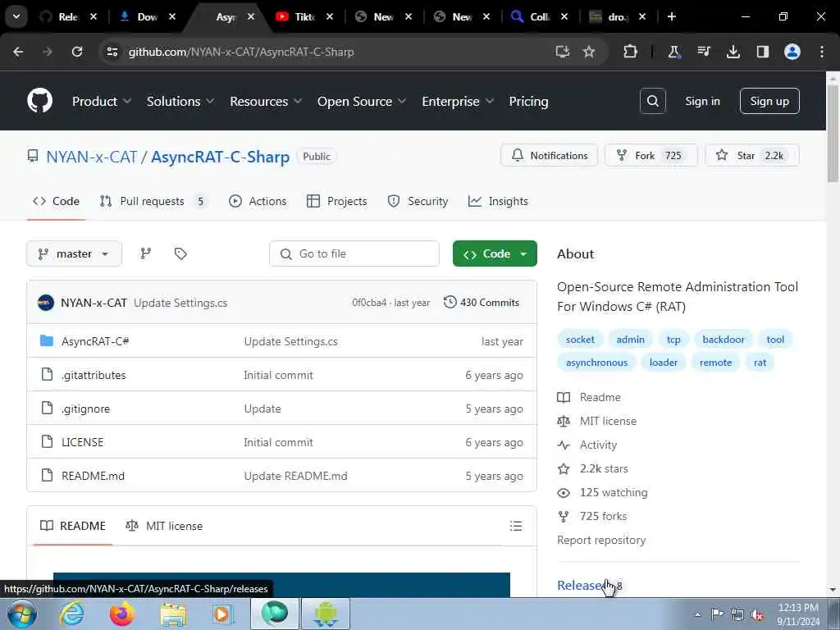Click the install app icon in address bar

(562, 52)
